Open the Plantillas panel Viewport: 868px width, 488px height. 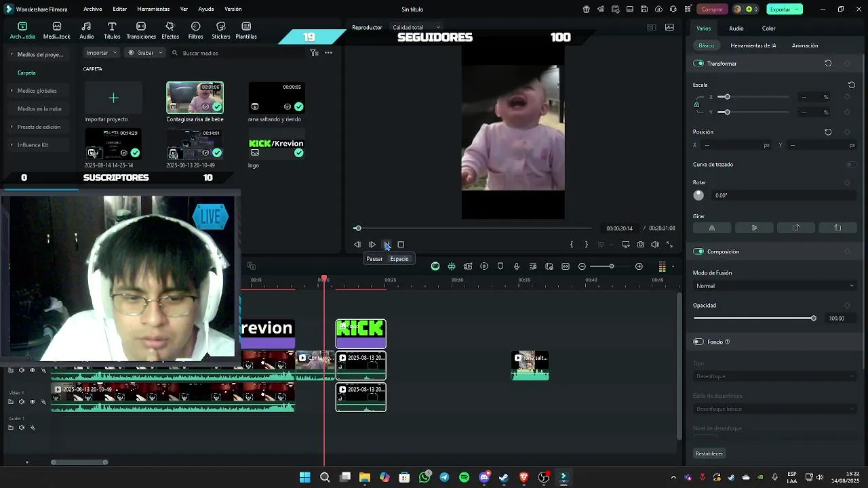(x=245, y=30)
